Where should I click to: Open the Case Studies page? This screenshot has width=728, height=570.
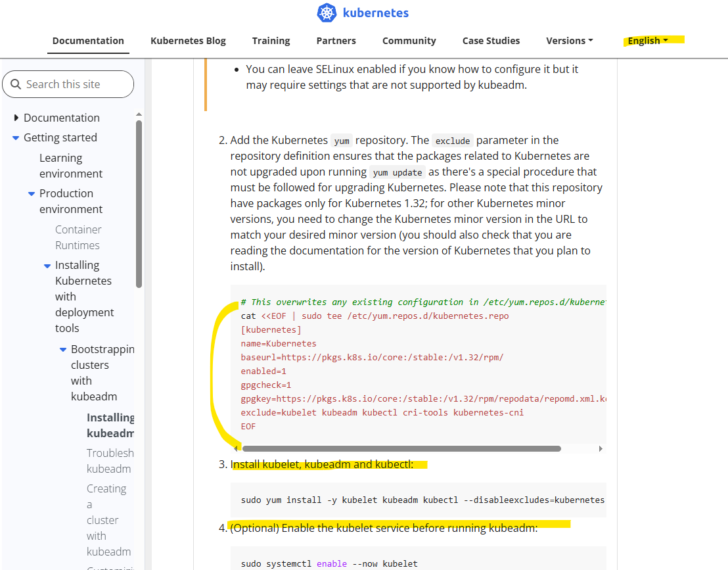[x=491, y=40]
